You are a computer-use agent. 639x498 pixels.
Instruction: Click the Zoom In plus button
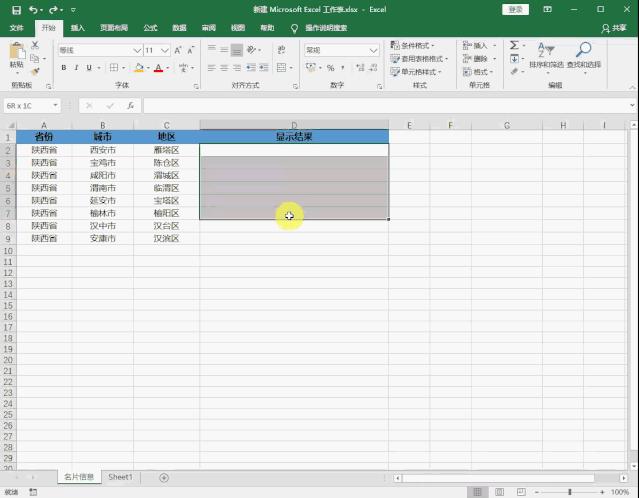tap(602, 492)
